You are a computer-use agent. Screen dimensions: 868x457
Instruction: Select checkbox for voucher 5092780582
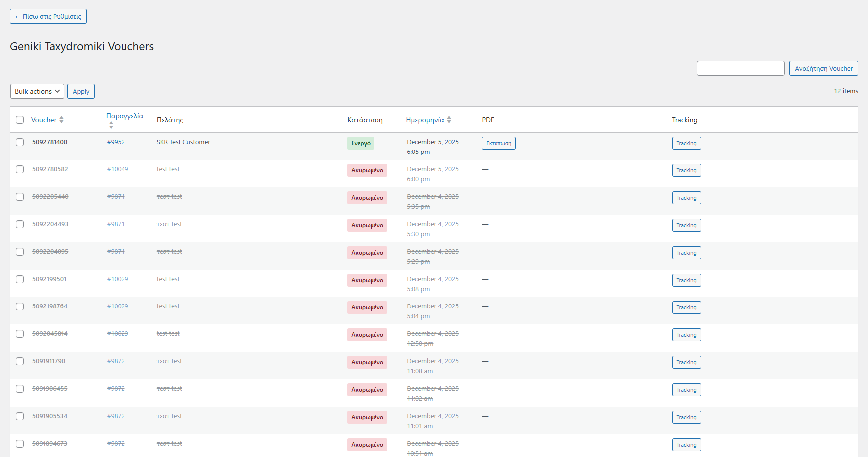coord(20,169)
